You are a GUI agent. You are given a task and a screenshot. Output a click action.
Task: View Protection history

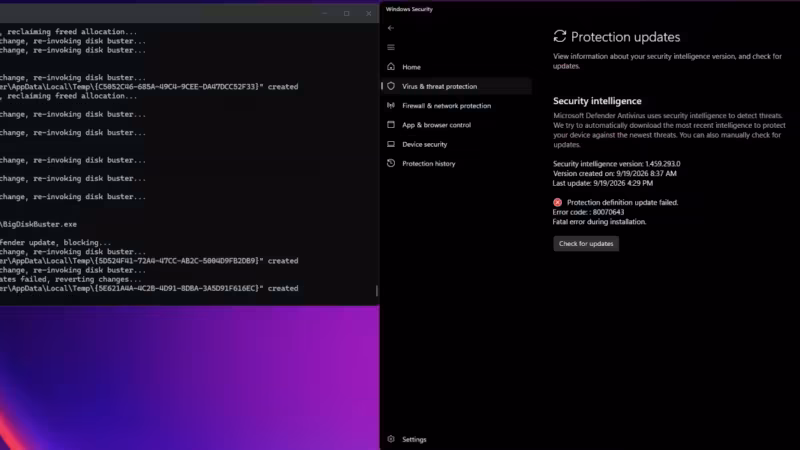[457, 163]
